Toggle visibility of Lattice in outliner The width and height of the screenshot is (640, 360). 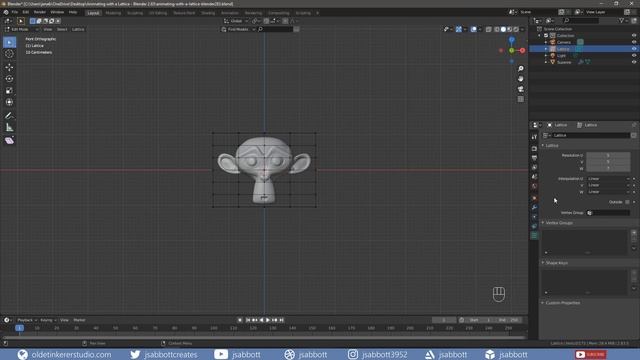[634, 49]
